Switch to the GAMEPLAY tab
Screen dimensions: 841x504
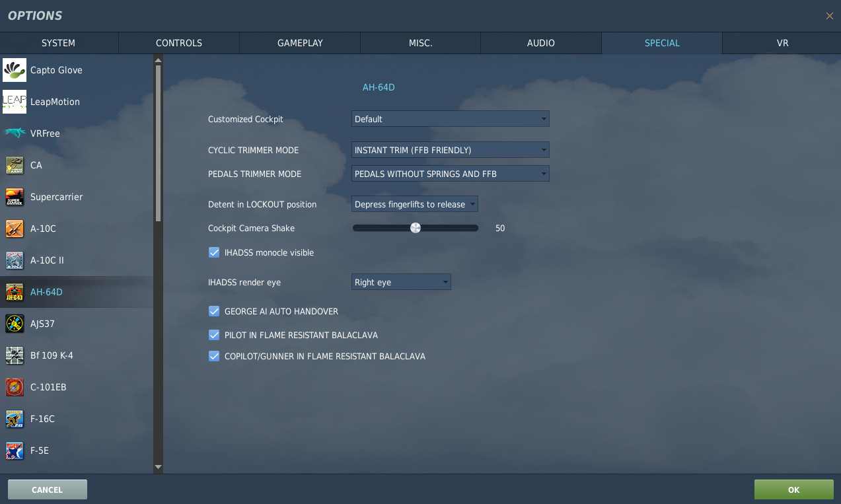(x=300, y=43)
